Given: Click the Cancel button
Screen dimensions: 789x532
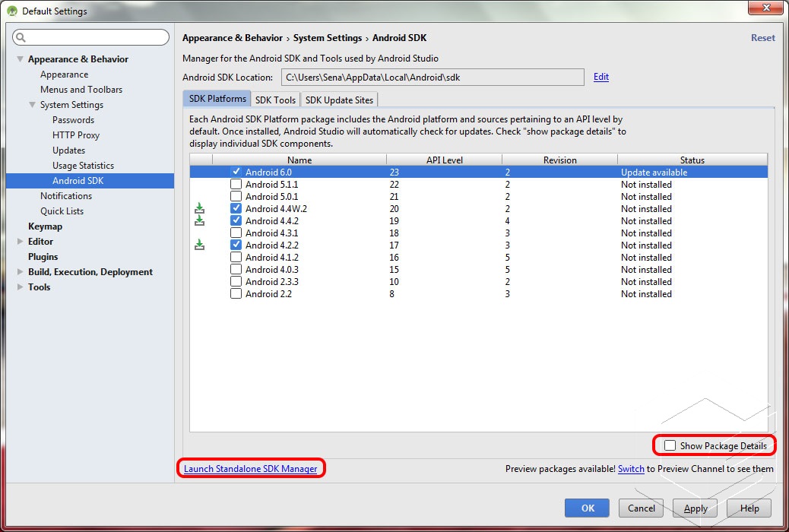Looking at the screenshot, I should pyautogui.click(x=641, y=508).
